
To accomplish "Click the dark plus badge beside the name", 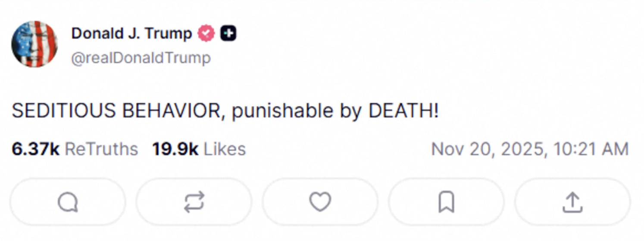I will pyautogui.click(x=228, y=34).
